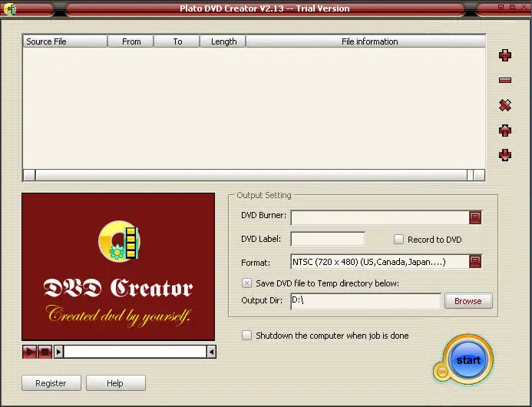Click the To column header

click(x=177, y=41)
